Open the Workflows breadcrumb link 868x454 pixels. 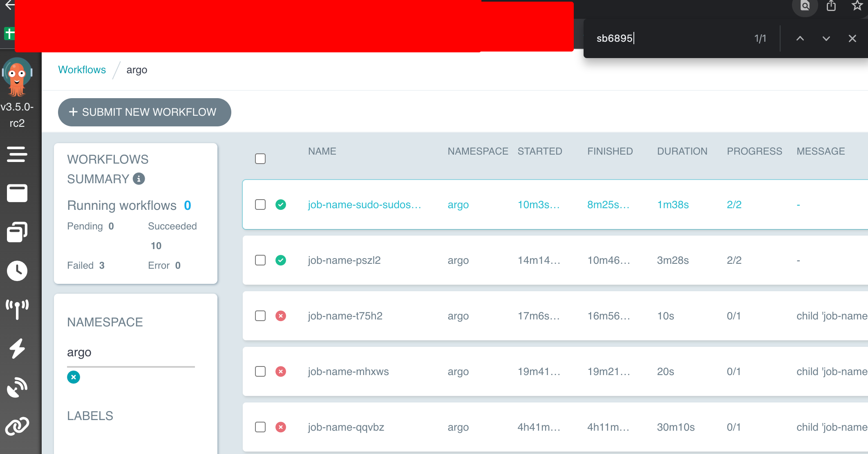coord(82,70)
